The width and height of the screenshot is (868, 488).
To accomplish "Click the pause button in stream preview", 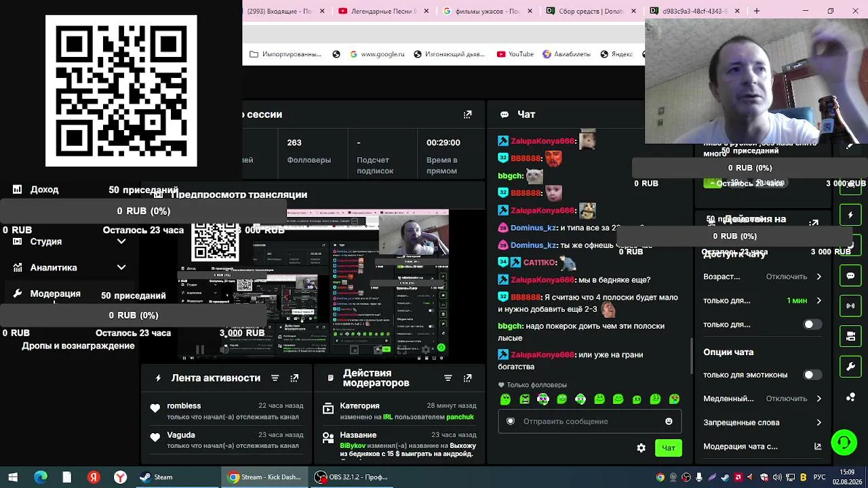I will pos(200,350).
